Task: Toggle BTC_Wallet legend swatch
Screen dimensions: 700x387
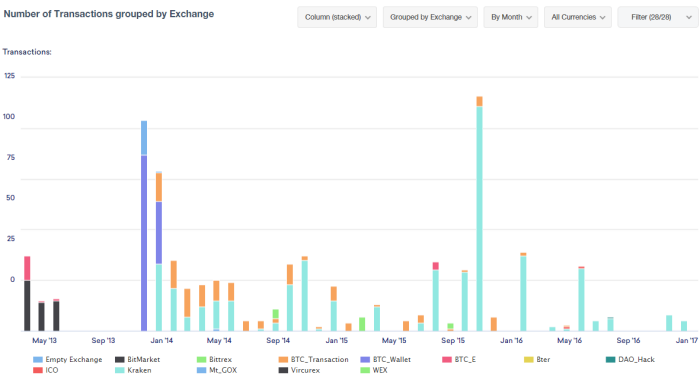Action: point(365,359)
